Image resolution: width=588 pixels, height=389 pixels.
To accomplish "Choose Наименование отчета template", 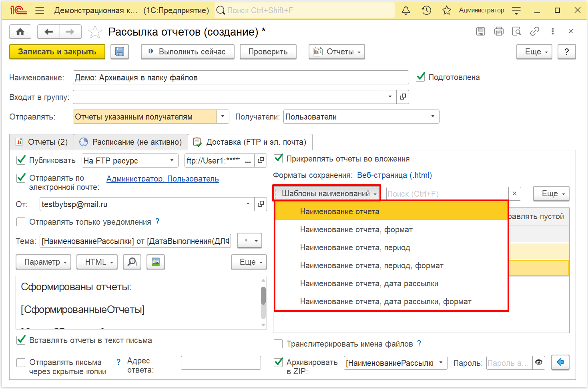I will pyautogui.click(x=391, y=211).
